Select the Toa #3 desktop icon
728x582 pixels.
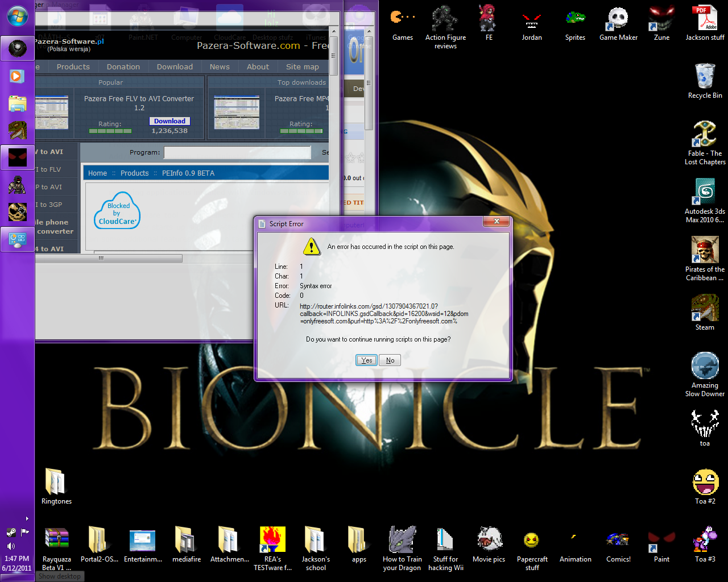coord(705,545)
